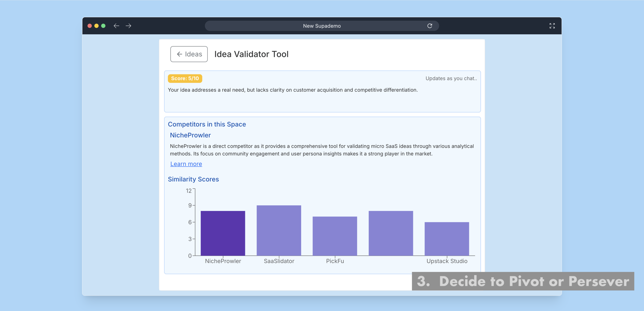Go back using the Ideas button
The height and width of the screenshot is (311, 644).
click(x=189, y=54)
